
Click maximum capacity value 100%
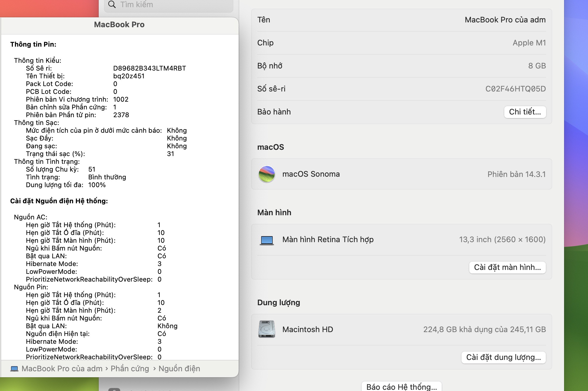pos(97,185)
